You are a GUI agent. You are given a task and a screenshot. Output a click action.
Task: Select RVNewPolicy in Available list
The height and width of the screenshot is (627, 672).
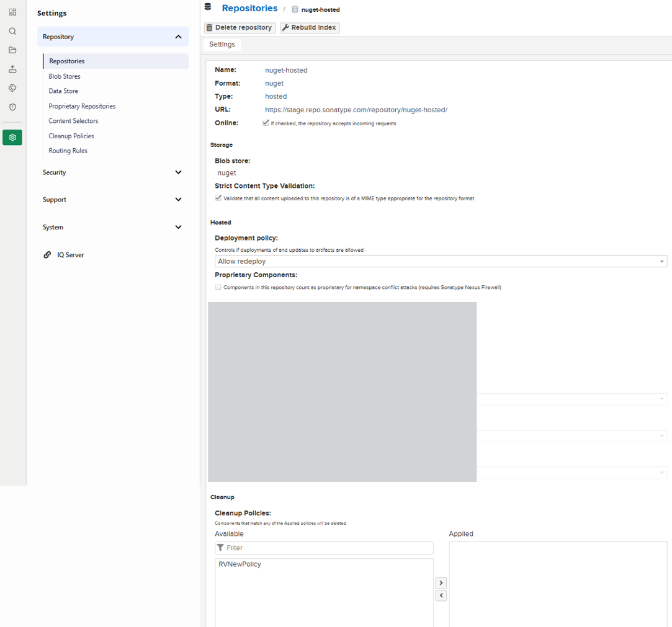pos(240,564)
